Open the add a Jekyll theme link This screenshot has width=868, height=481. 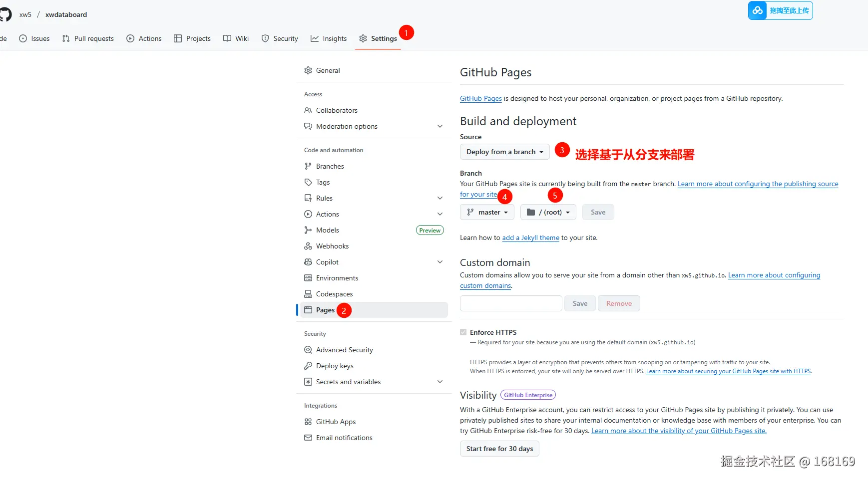530,238
